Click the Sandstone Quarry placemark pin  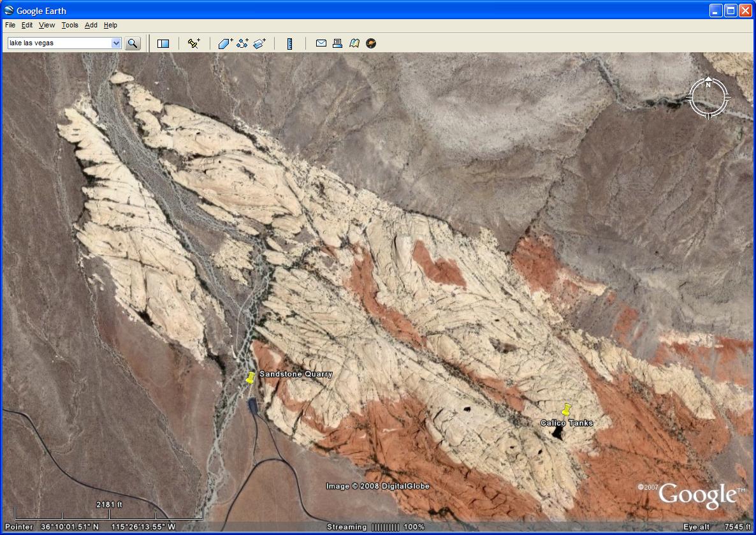point(250,378)
